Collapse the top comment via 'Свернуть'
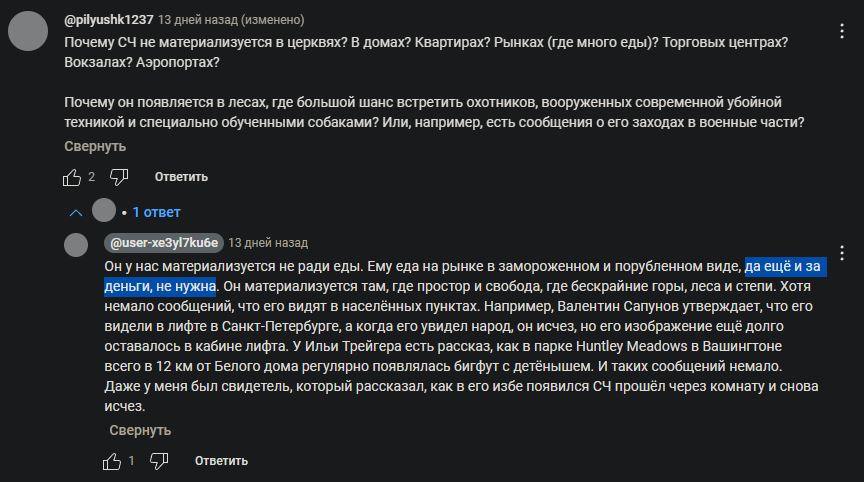The height and width of the screenshot is (482, 864). [95, 147]
